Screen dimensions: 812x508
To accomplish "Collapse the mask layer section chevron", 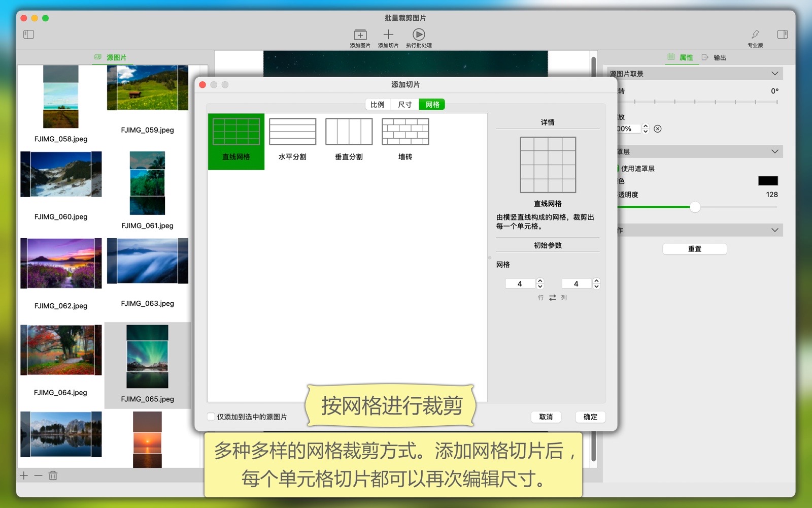I will pos(774,151).
